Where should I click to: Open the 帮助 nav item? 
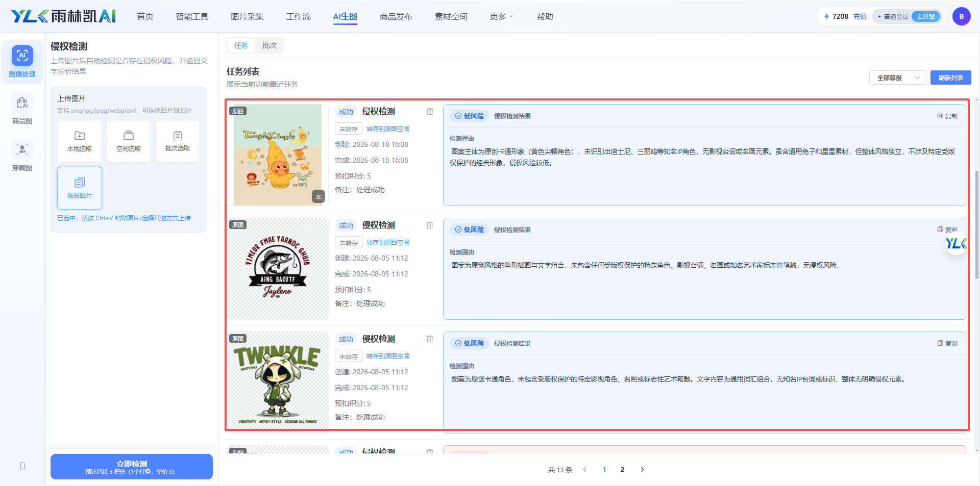pos(545,16)
